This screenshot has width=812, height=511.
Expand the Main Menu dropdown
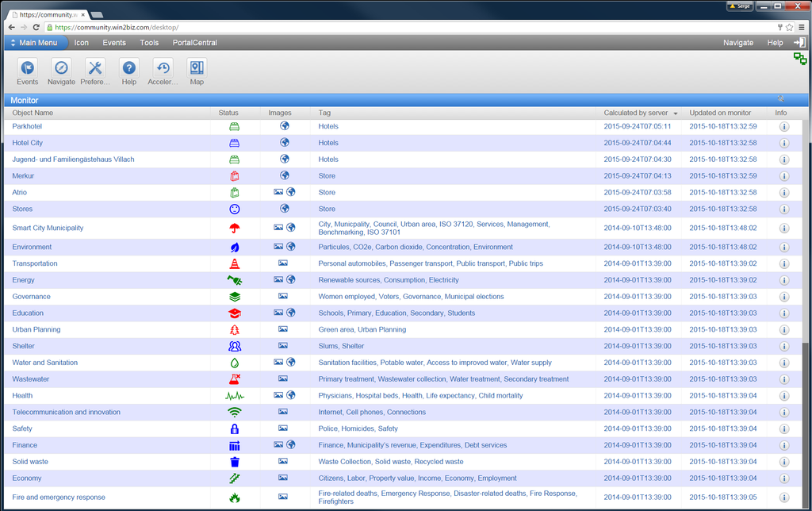(36, 43)
